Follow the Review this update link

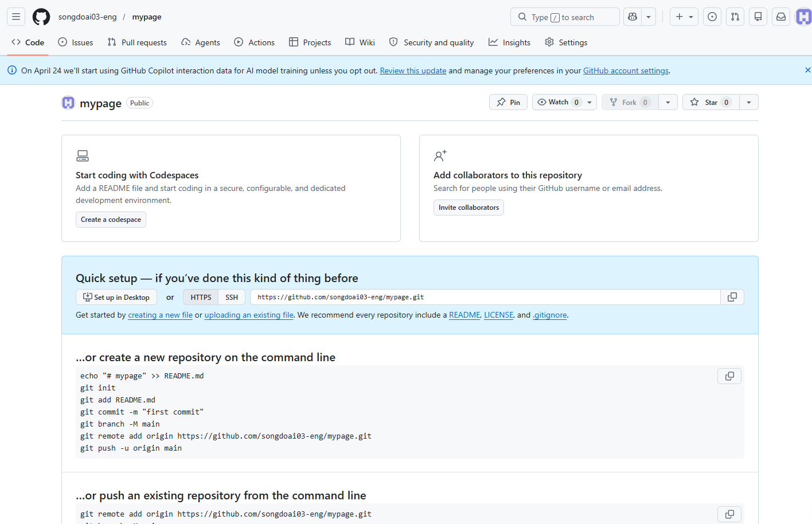[413, 71]
